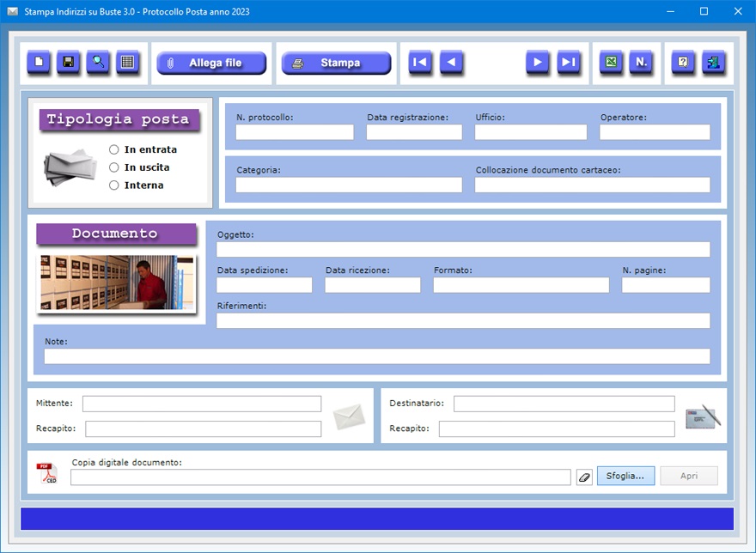Click the archive worker photo under Documento
This screenshot has width=756, height=553.
[x=117, y=283]
